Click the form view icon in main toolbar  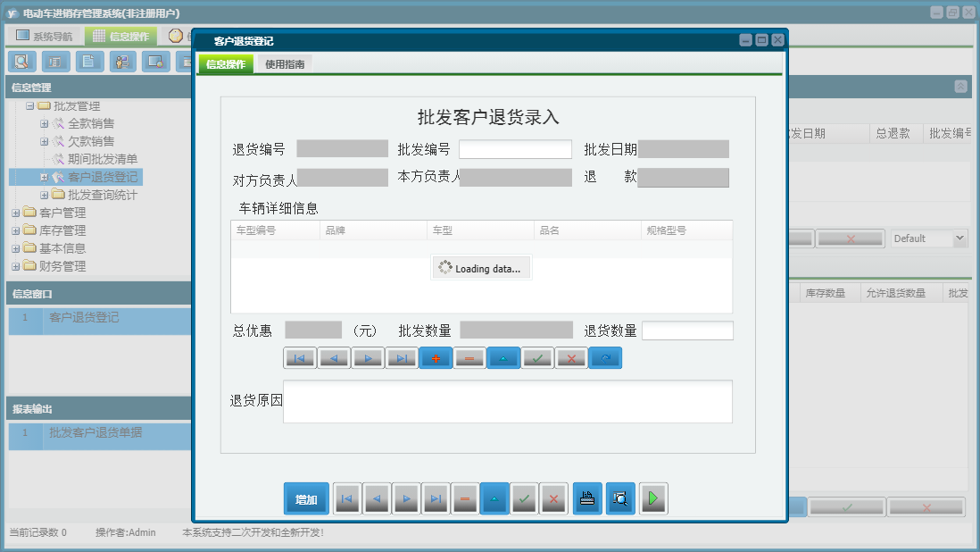[x=55, y=62]
